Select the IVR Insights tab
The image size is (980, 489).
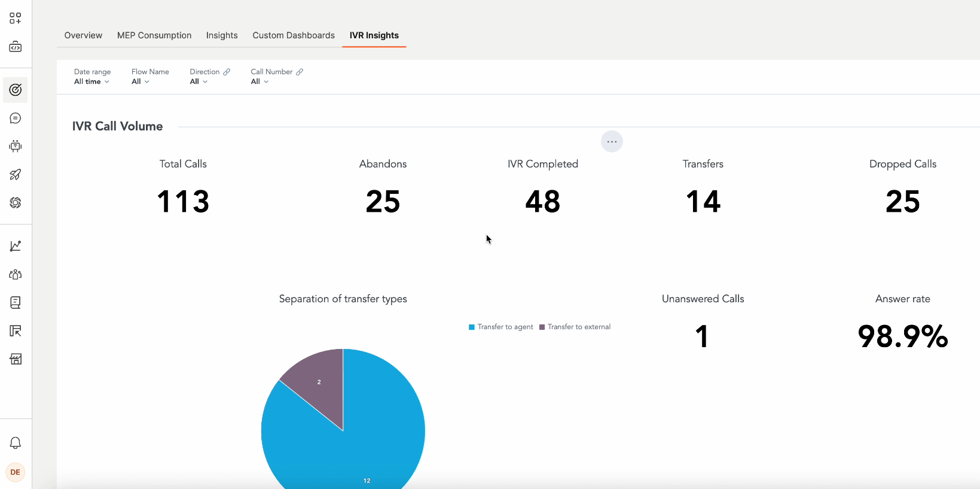[x=374, y=35]
